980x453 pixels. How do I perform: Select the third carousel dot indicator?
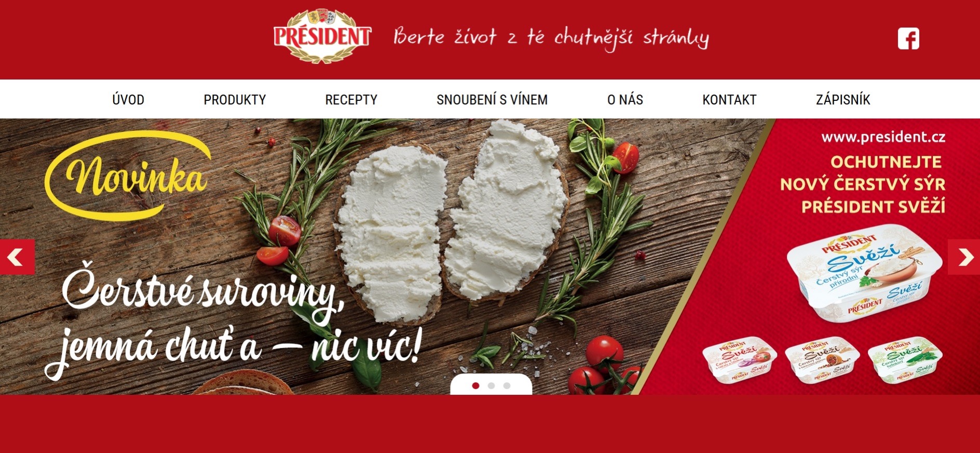point(507,385)
